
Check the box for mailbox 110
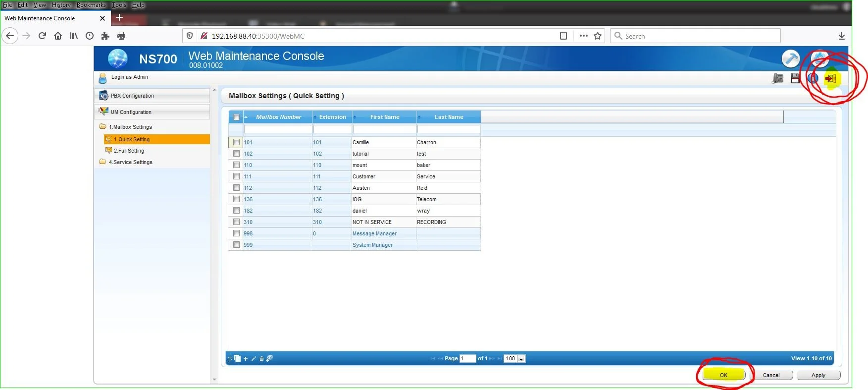click(236, 165)
